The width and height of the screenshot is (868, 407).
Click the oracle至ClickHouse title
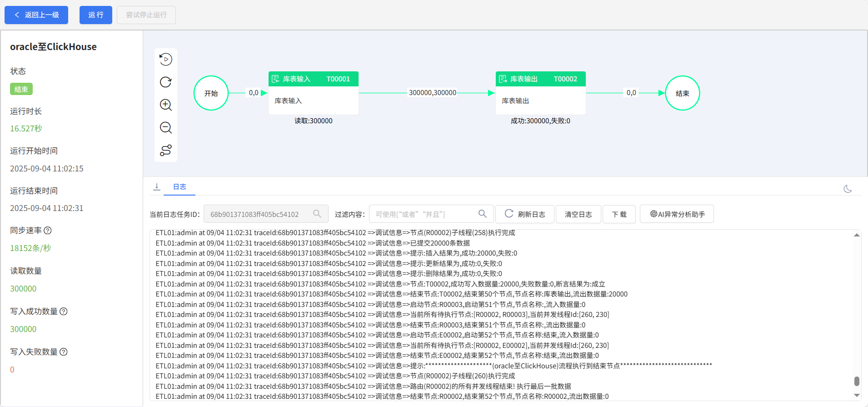53,47
